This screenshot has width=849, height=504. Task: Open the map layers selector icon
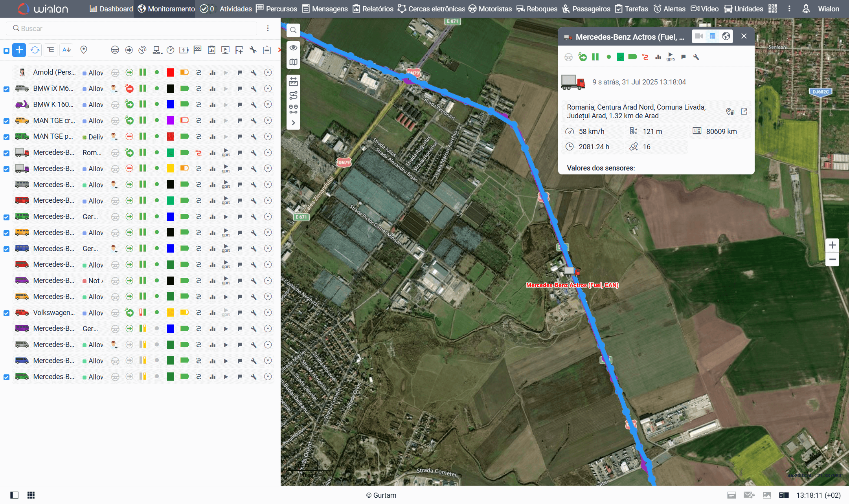point(293,62)
